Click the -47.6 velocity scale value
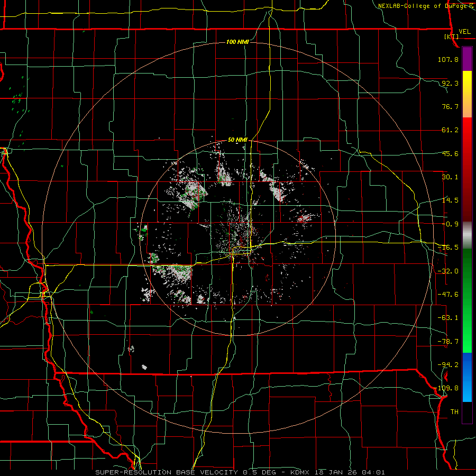The width and height of the screenshot is (476, 476). [448, 295]
